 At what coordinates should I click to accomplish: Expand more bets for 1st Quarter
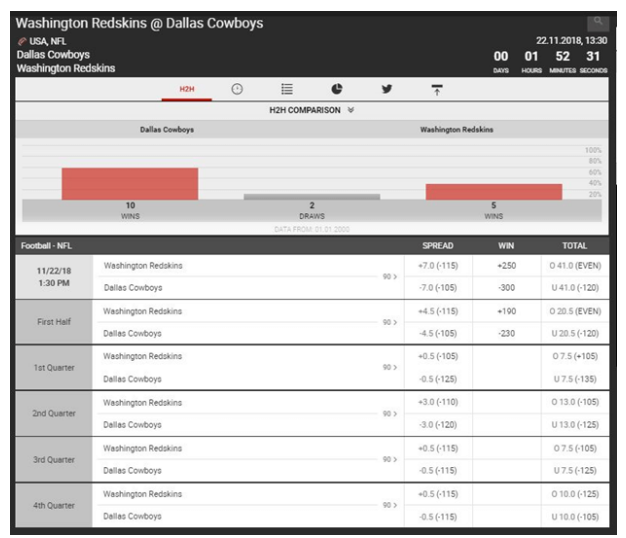pos(390,367)
